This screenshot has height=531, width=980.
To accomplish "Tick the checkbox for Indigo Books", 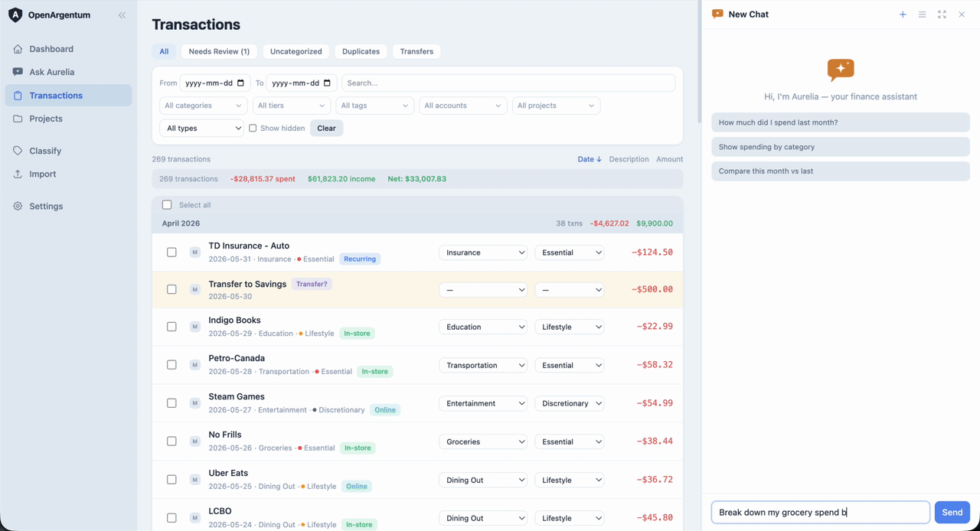I will pos(171,327).
